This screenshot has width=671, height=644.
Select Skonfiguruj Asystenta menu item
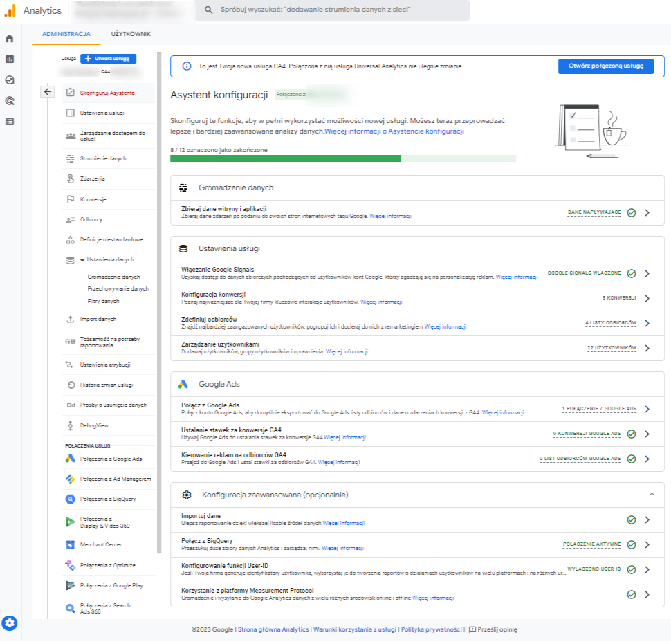click(x=109, y=93)
